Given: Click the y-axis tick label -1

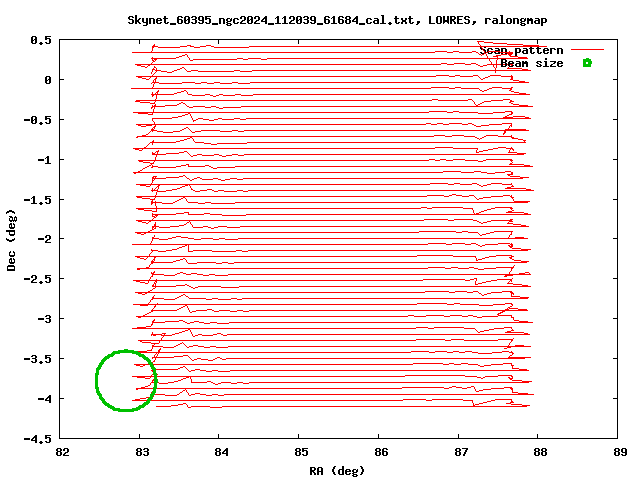Looking at the screenshot, I should (44, 160).
